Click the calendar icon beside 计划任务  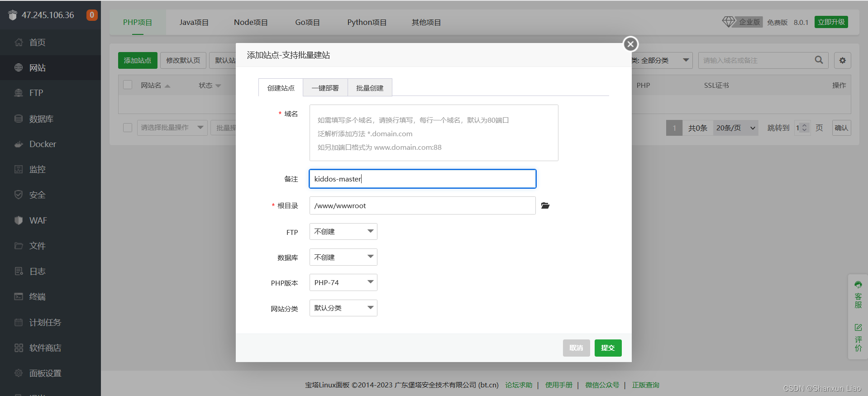(19, 322)
